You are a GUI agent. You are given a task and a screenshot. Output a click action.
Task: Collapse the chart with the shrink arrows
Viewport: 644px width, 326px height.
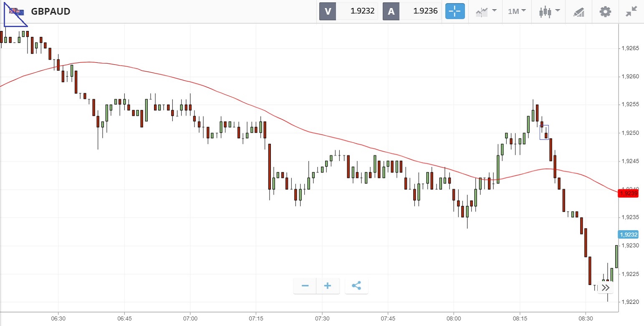pos(632,11)
